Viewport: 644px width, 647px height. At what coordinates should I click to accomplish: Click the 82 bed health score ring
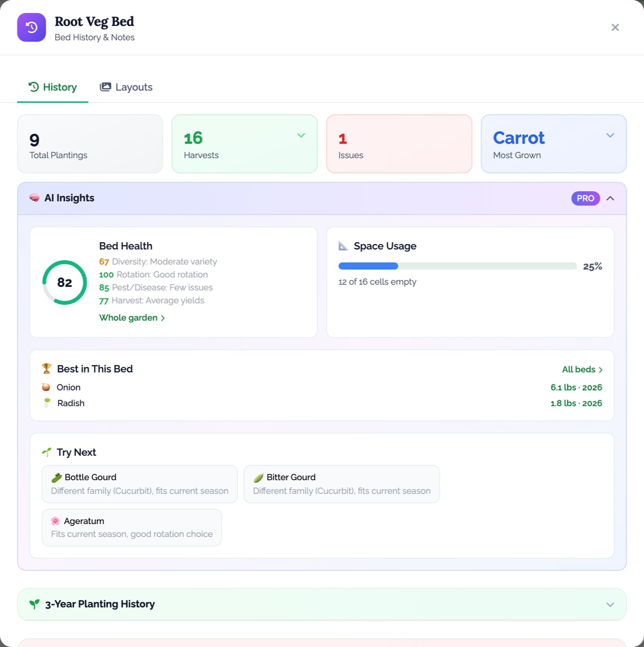coord(65,282)
